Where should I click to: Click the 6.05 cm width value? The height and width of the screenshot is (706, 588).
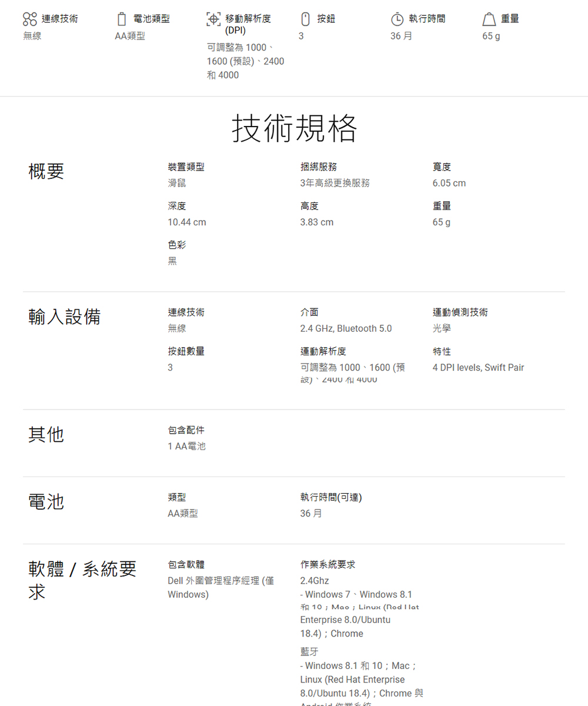(449, 183)
